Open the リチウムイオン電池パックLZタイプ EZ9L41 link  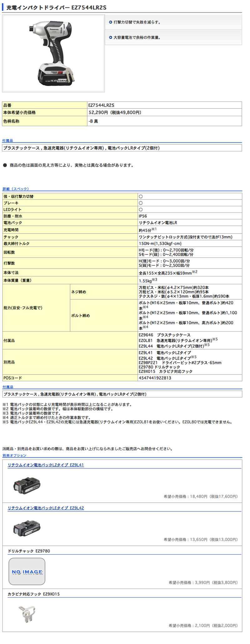46,465
